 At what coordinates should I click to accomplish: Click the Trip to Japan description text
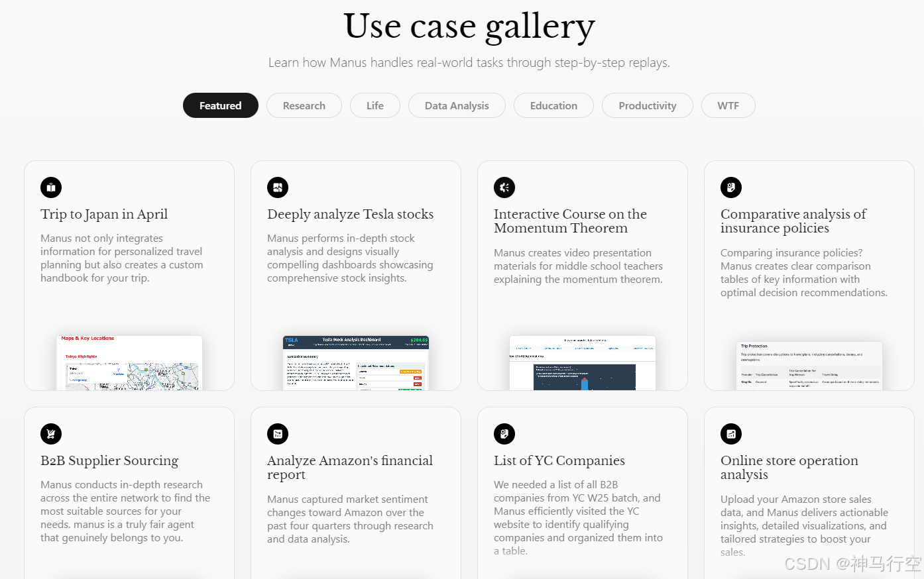pyautogui.click(x=122, y=258)
